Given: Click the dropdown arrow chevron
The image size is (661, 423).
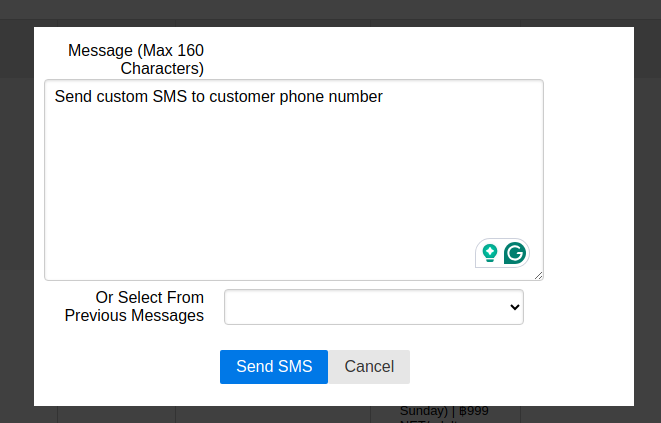Looking at the screenshot, I should (x=515, y=307).
